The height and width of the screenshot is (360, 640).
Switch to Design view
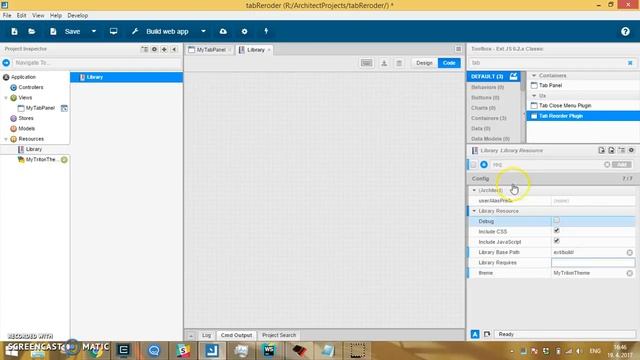(x=424, y=63)
